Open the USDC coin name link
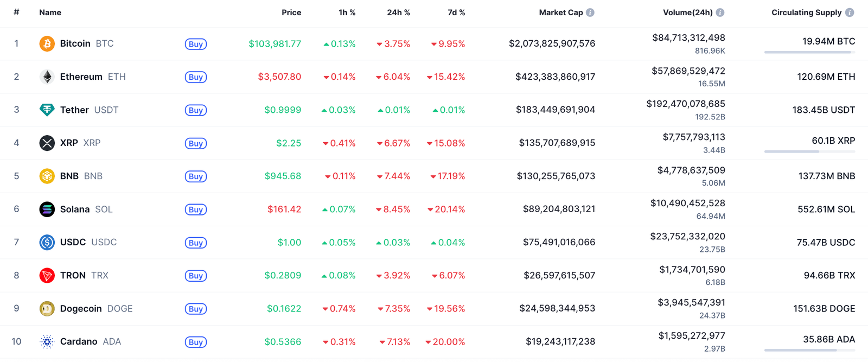868x362 pixels. click(72, 242)
